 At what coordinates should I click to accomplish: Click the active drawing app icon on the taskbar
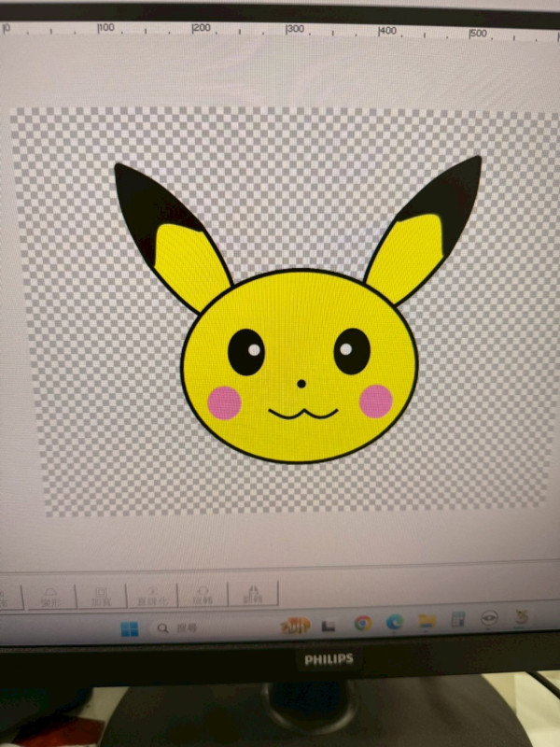click(x=521, y=617)
